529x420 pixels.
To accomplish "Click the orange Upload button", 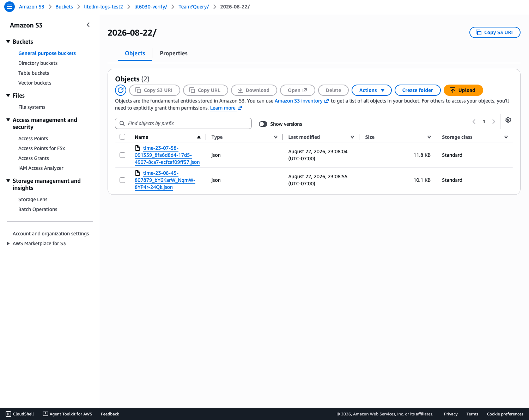I will point(463,90).
